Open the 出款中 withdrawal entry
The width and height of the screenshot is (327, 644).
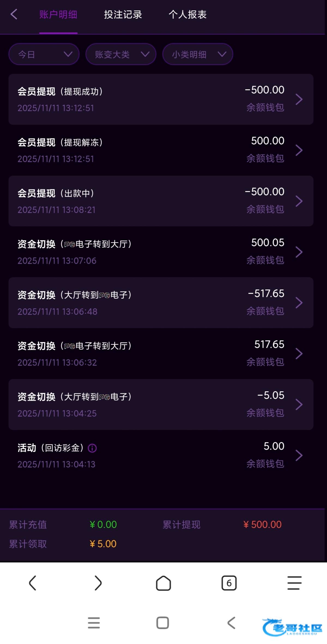161,201
